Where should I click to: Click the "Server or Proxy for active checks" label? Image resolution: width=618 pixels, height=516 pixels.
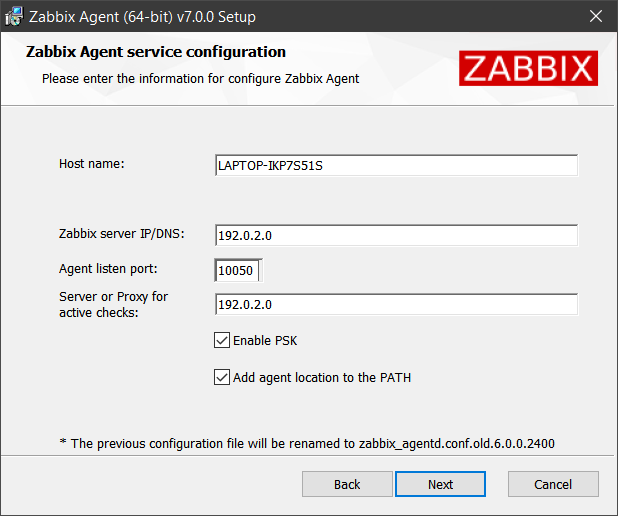114,304
